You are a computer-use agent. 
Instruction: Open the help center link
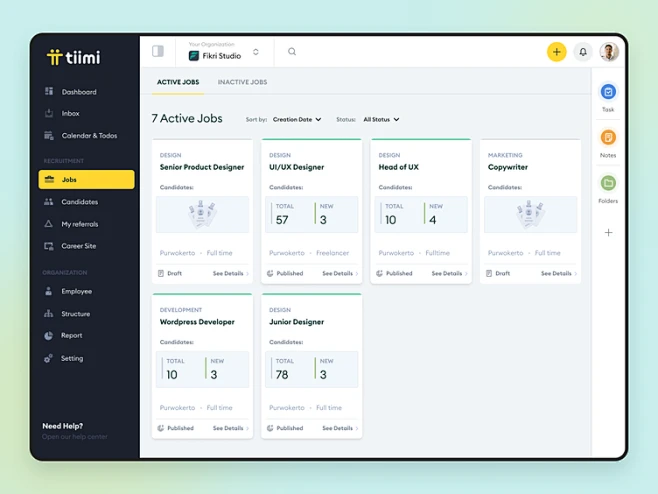coord(75,437)
